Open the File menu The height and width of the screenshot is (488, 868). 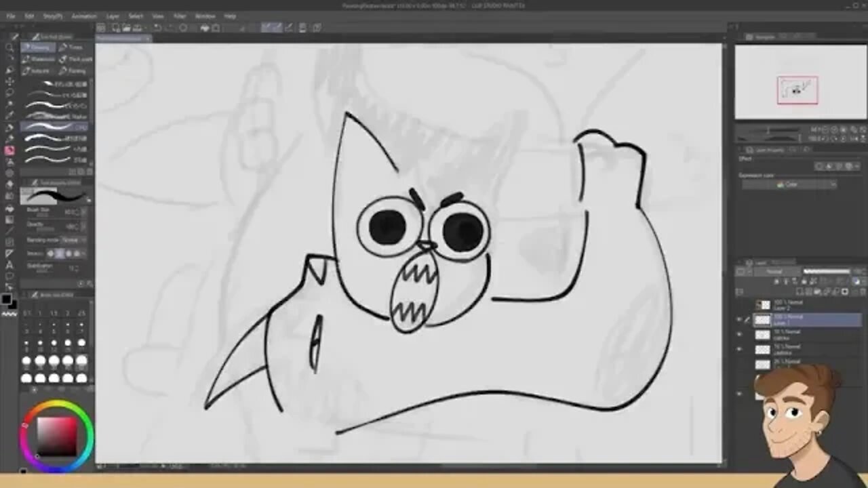pyautogui.click(x=11, y=16)
